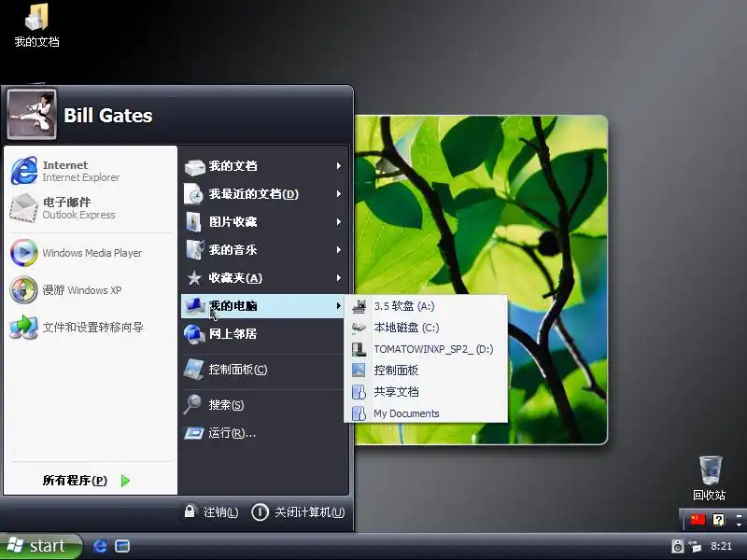747x560 pixels.
Task: Click the language bar China flag icon
Action: point(698,519)
